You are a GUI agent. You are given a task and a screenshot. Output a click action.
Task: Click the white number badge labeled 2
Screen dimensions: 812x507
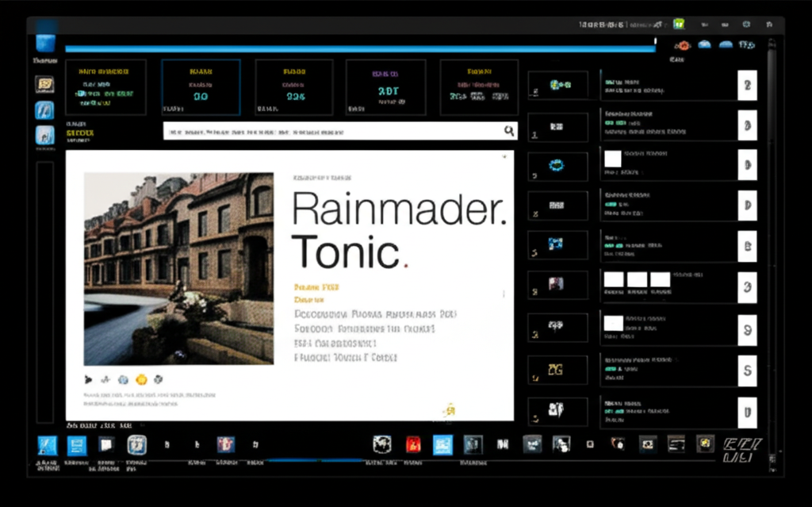(x=747, y=84)
